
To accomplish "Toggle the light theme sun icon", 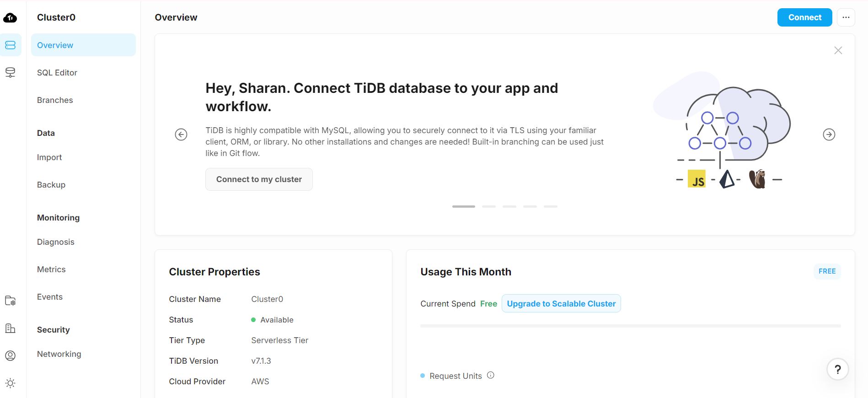I will (x=10, y=383).
